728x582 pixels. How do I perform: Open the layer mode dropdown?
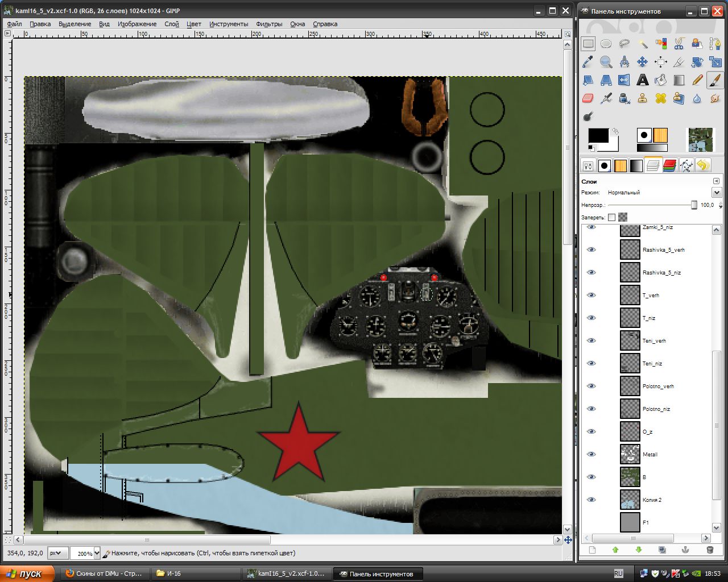pyautogui.click(x=716, y=193)
